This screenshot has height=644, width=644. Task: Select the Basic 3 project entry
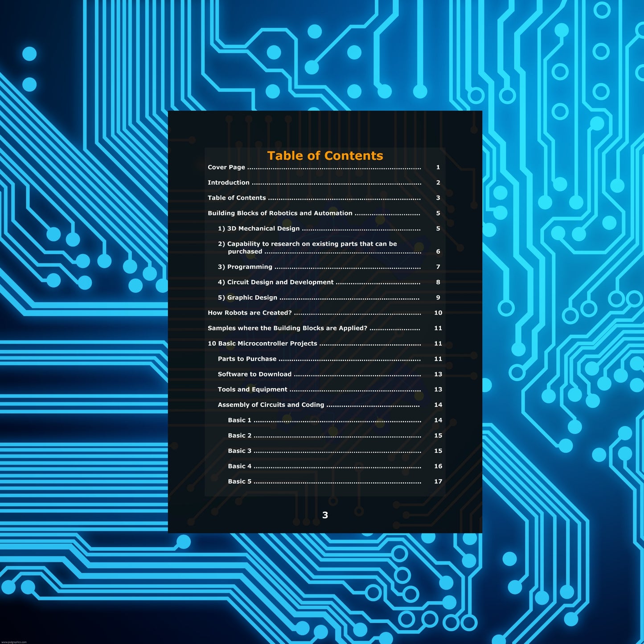239,451
